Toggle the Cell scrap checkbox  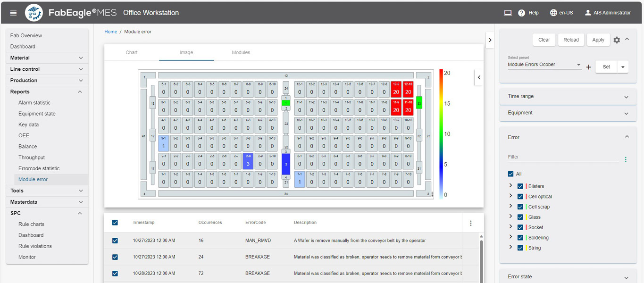[520, 207]
